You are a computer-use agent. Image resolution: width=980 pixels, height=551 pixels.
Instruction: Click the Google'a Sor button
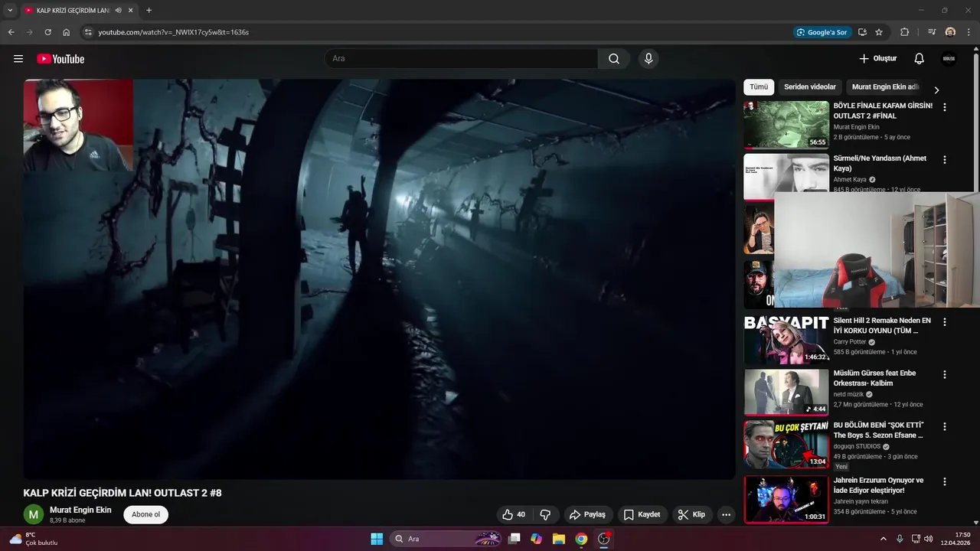coord(822,32)
